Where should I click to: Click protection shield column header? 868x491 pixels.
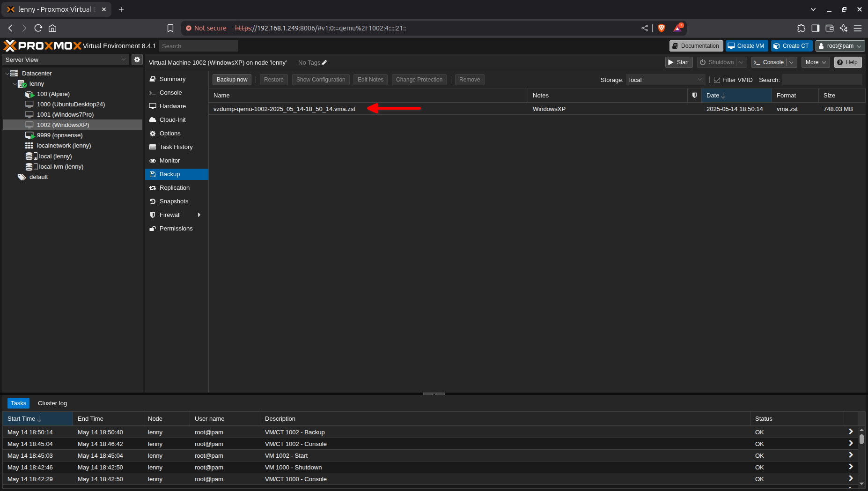(x=694, y=95)
